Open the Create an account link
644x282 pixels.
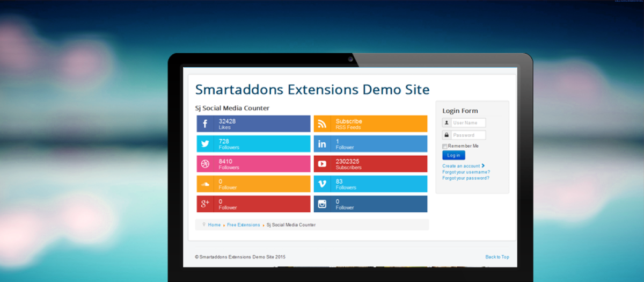(x=461, y=166)
